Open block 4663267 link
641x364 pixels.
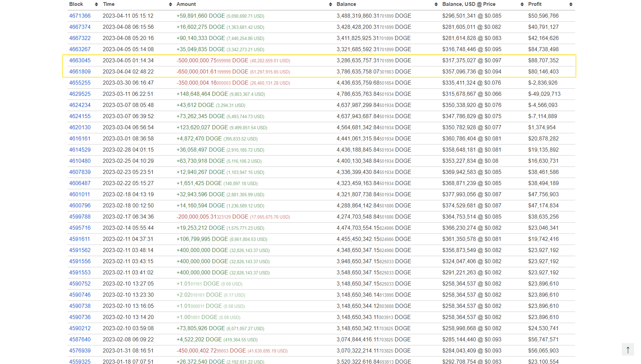80,49
